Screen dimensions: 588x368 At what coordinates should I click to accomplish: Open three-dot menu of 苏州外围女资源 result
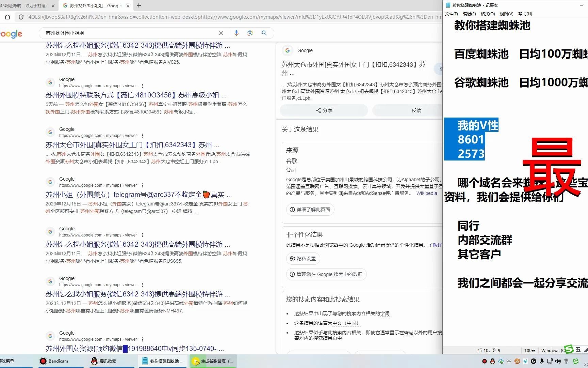point(143,339)
